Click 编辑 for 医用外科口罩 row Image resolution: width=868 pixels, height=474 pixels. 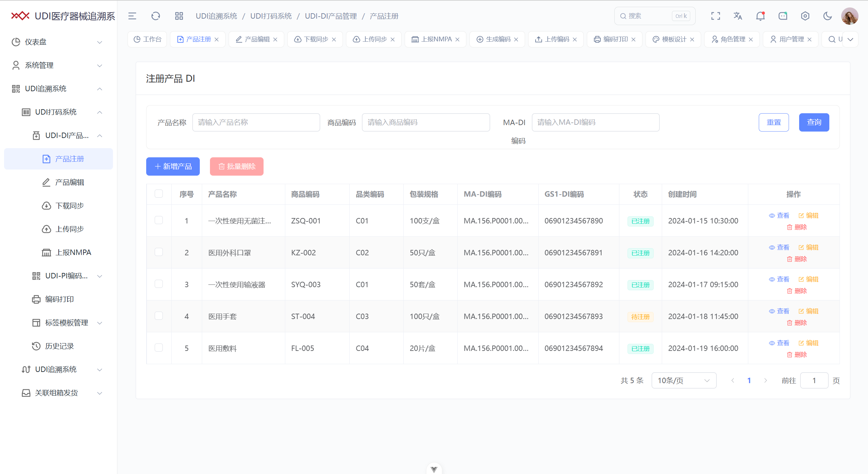coord(808,248)
